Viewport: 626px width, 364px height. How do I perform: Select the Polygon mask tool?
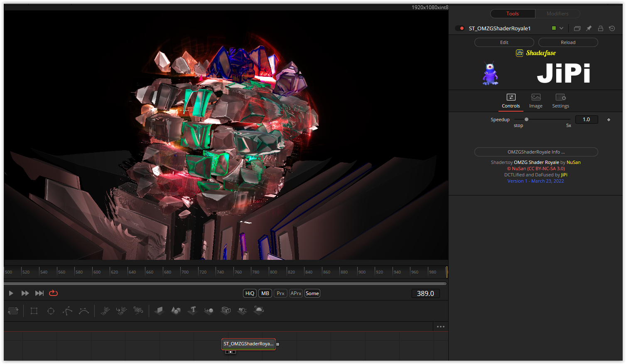click(67, 310)
